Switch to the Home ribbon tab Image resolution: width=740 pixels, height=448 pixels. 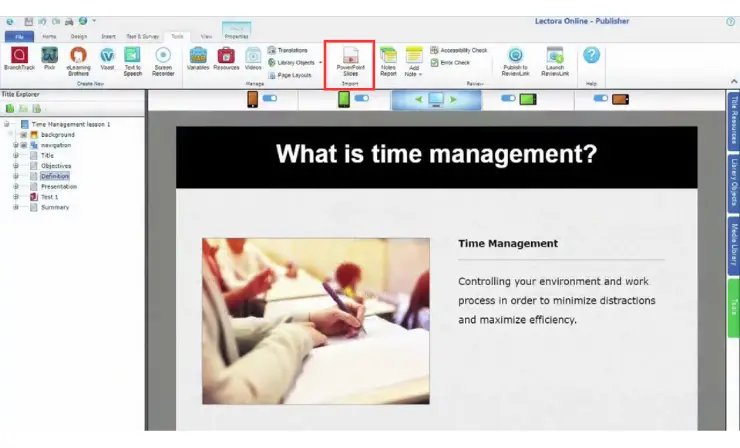[x=49, y=36]
